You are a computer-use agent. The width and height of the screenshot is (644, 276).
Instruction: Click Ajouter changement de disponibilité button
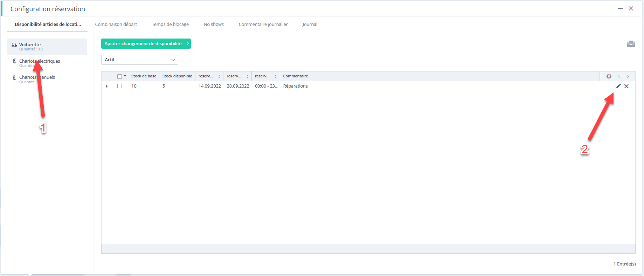click(x=146, y=44)
